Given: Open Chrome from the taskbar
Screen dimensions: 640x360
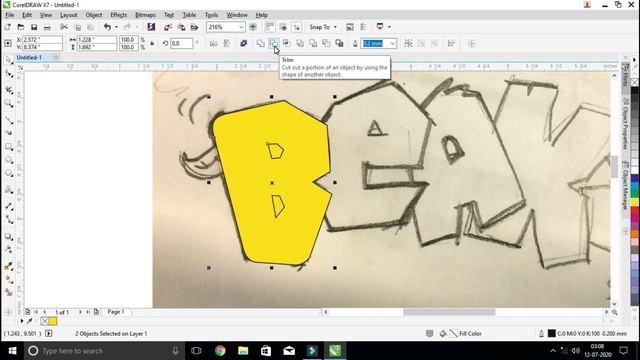Looking at the screenshot, I should point(220,351).
